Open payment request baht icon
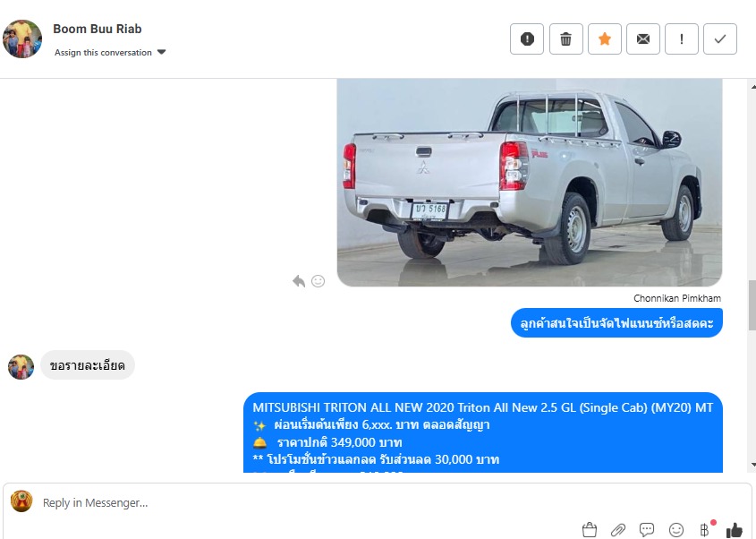Viewport: 756px width, 539px height. click(x=705, y=530)
